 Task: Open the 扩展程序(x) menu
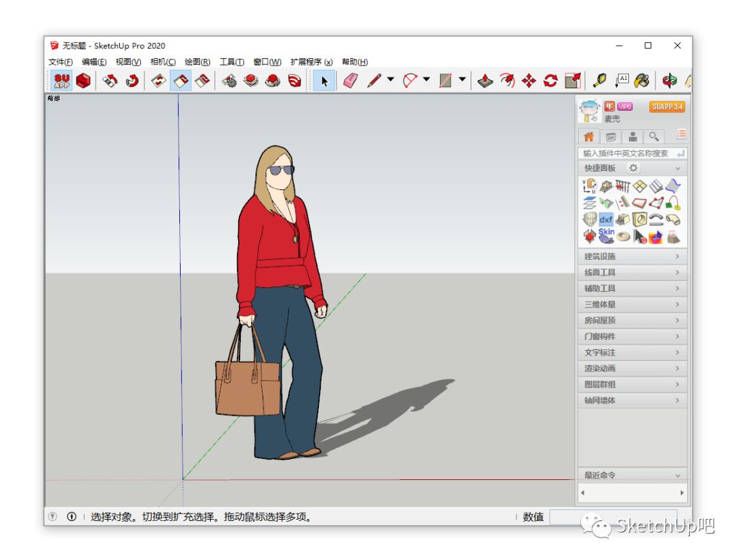click(311, 62)
